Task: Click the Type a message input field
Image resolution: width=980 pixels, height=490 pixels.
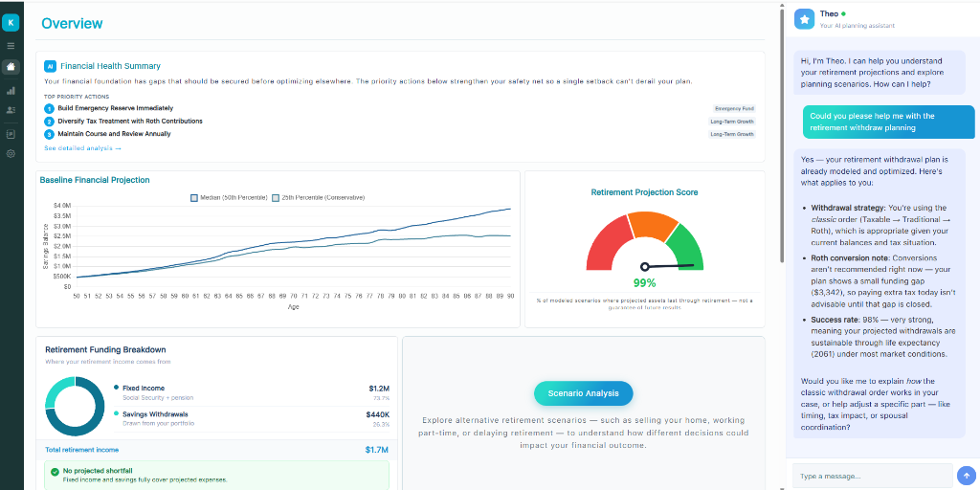Action: point(873,476)
